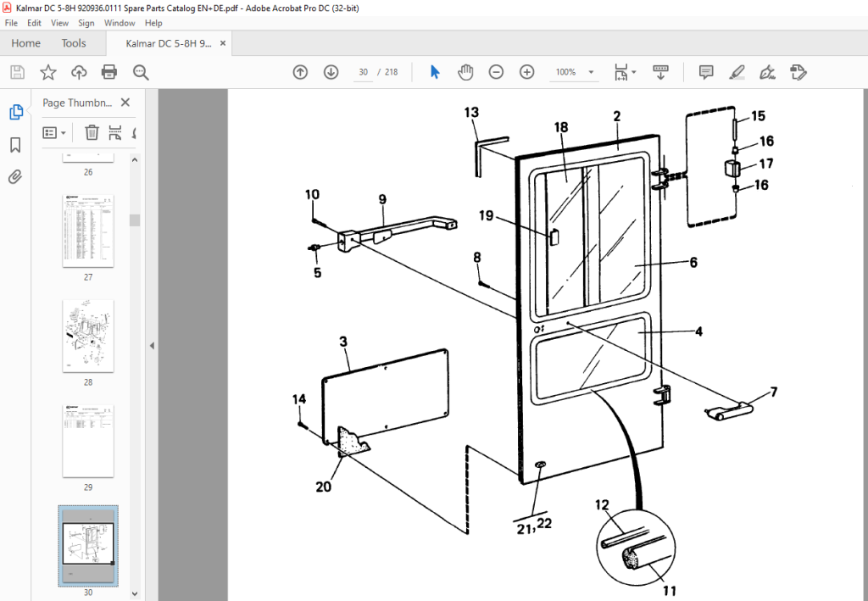This screenshot has width=868, height=601.
Task: Open the Window menu
Action: 119,23
